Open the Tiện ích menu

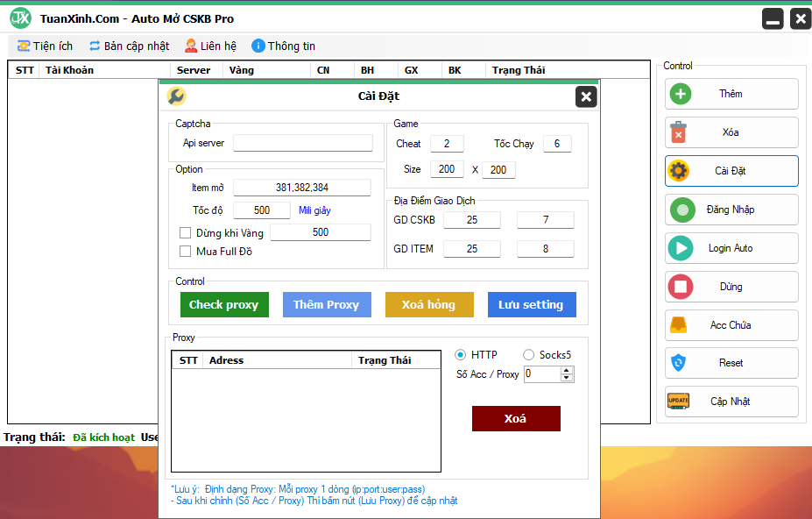[46, 46]
